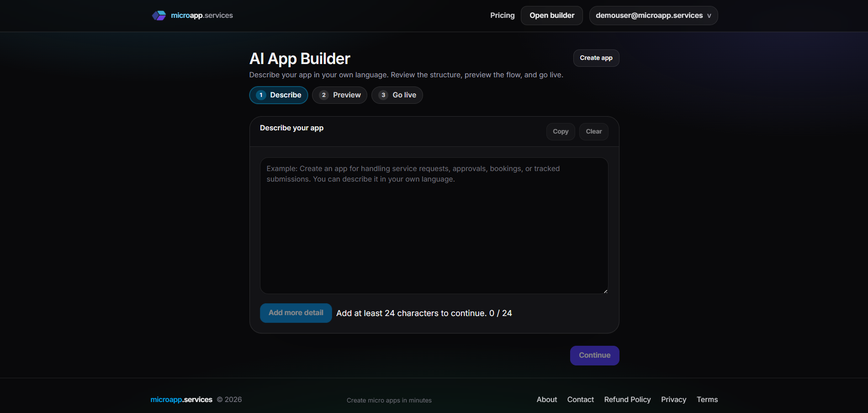
Task: Click the Create app button
Action: tap(596, 58)
